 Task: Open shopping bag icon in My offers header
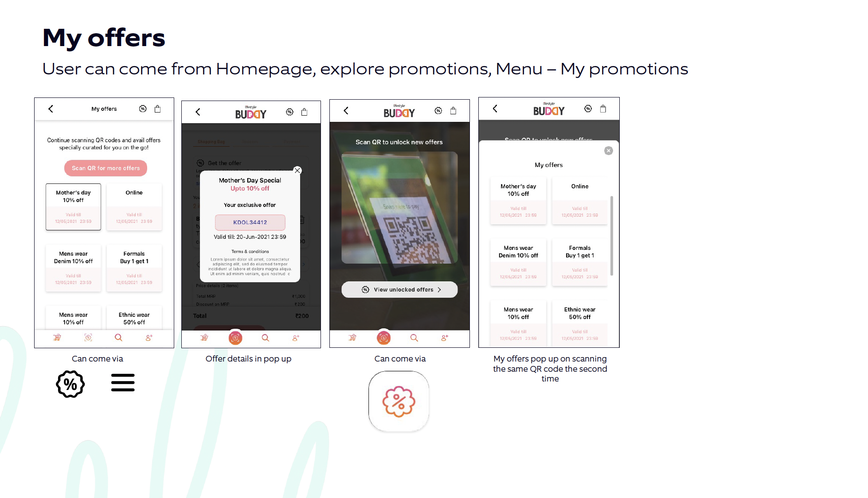[157, 109]
